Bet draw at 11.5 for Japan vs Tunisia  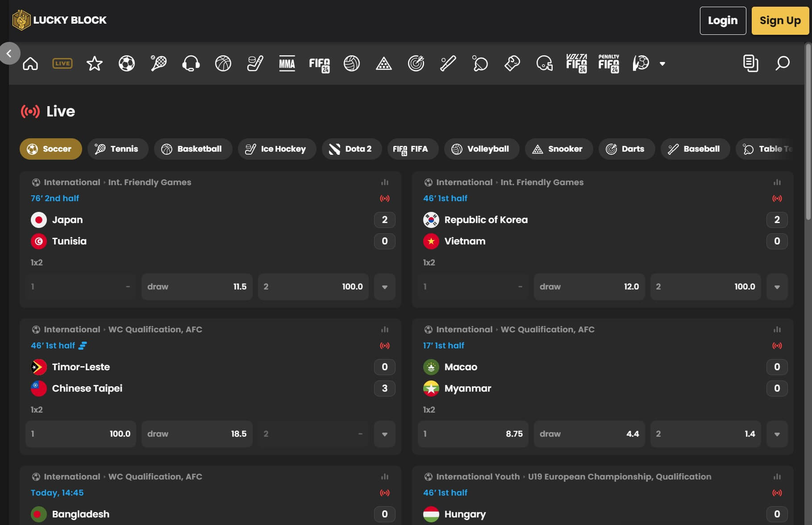(197, 287)
